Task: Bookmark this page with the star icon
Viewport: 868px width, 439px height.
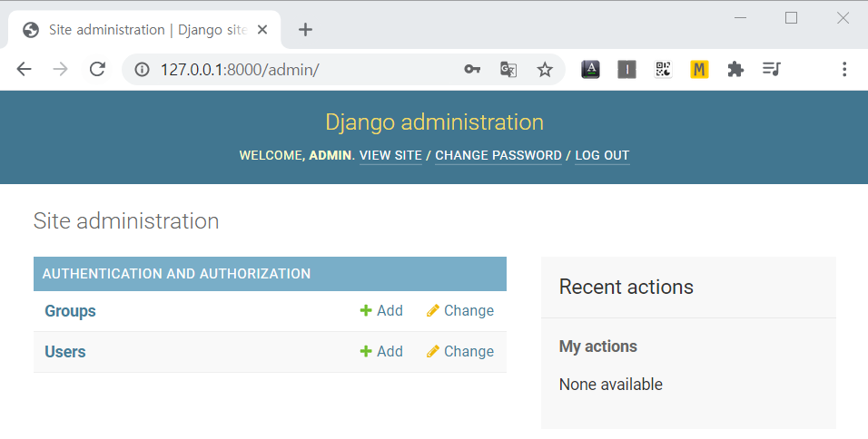Action: (545, 70)
